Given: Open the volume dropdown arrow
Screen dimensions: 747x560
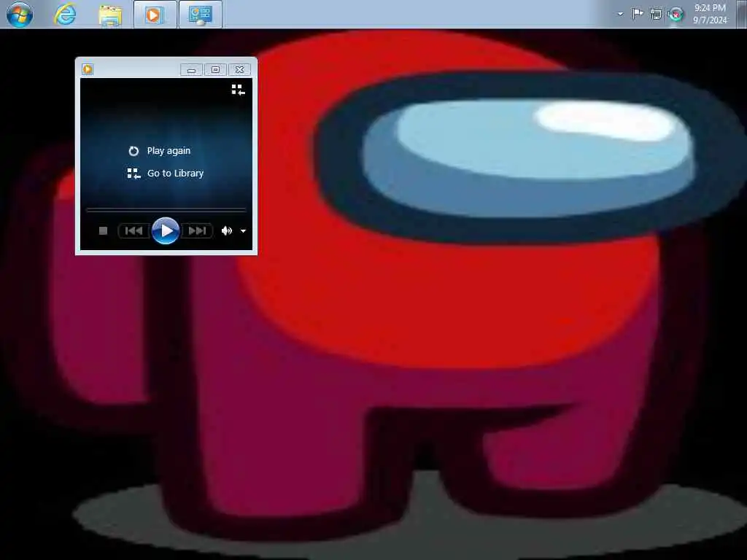Looking at the screenshot, I should [x=243, y=231].
